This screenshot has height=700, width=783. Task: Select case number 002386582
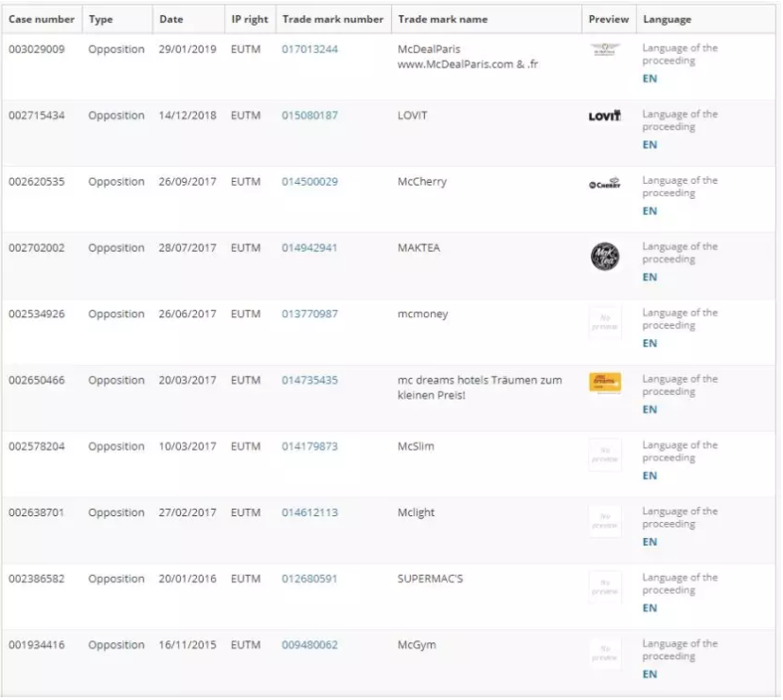point(37,579)
